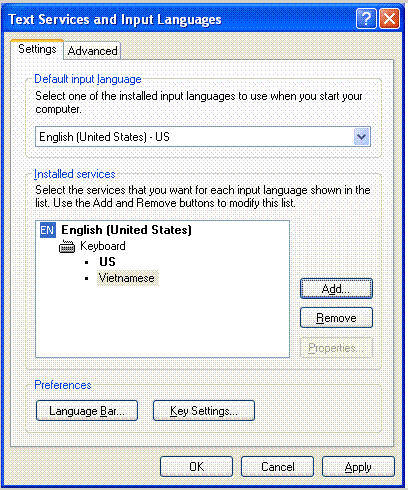Remove the selected input service
This screenshot has height=490, width=408.
[336, 318]
